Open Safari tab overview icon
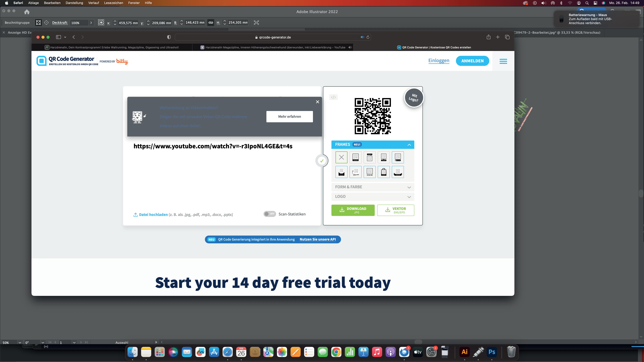 (507, 37)
